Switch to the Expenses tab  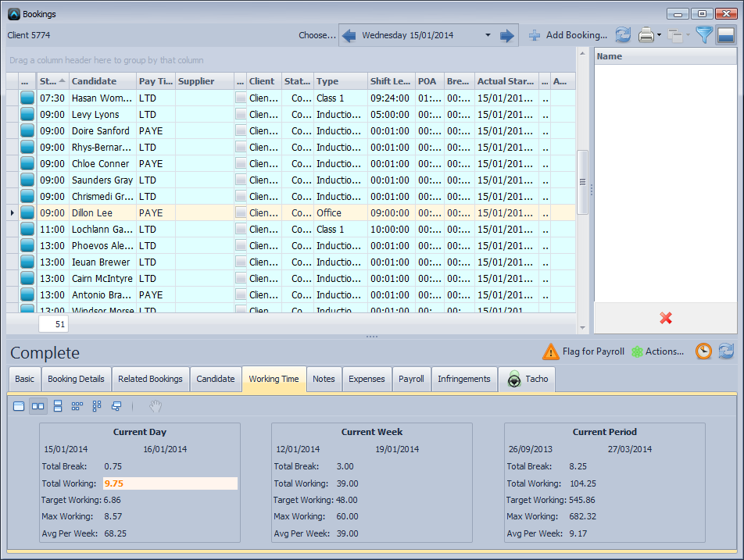tap(367, 379)
